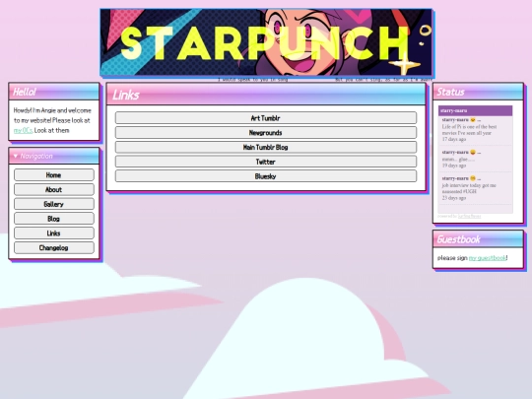
Task: Click the 'Status' panel heading
Action: 450,92
